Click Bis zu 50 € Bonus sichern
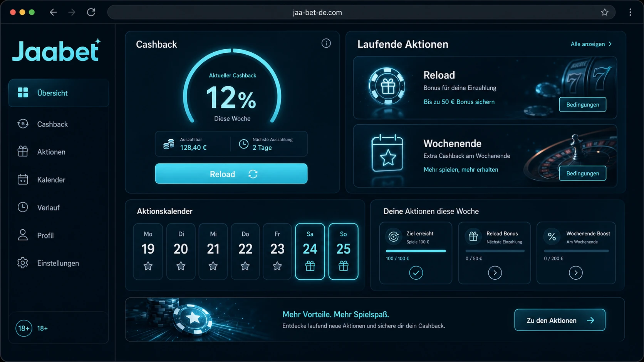 (x=459, y=102)
